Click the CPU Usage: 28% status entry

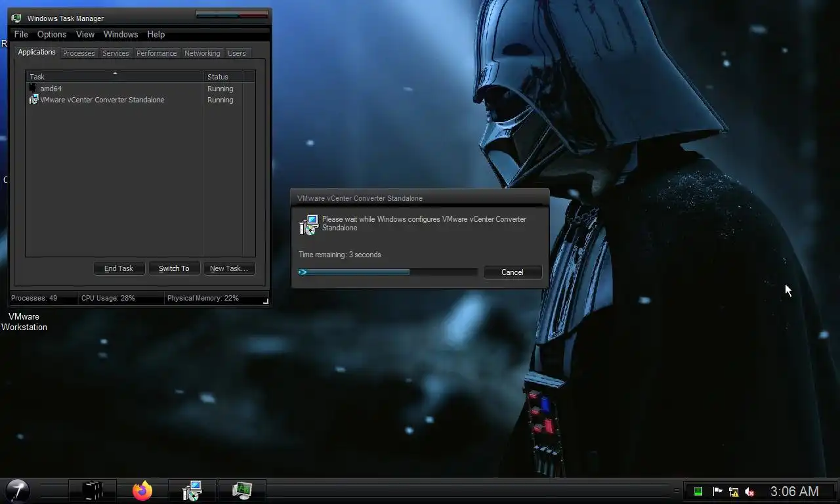(x=108, y=298)
